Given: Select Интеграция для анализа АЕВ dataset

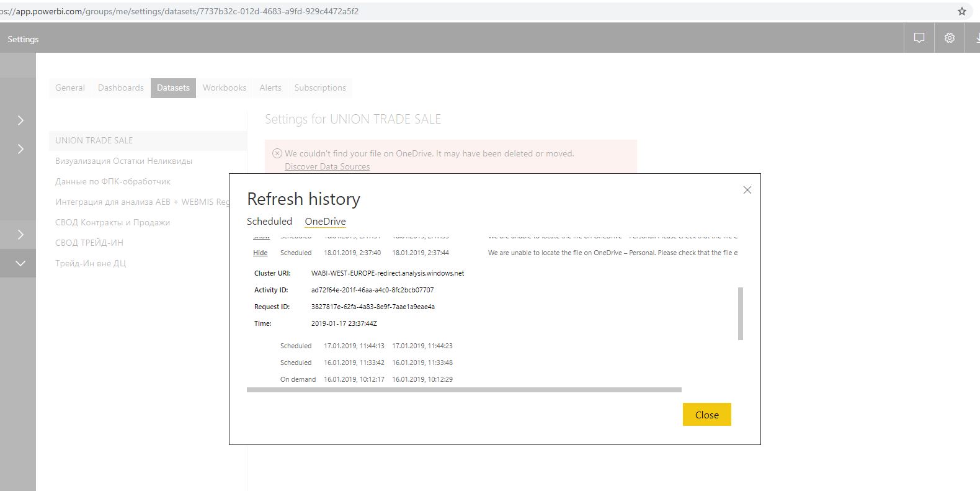Looking at the screenshot, I should tap(142, 202).
